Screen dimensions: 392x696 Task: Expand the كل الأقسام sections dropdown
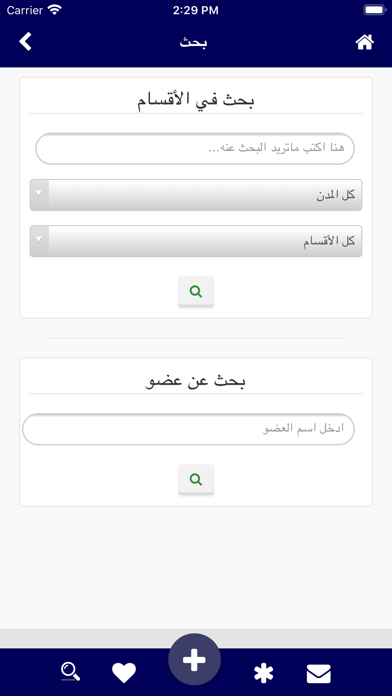[196, 241]
